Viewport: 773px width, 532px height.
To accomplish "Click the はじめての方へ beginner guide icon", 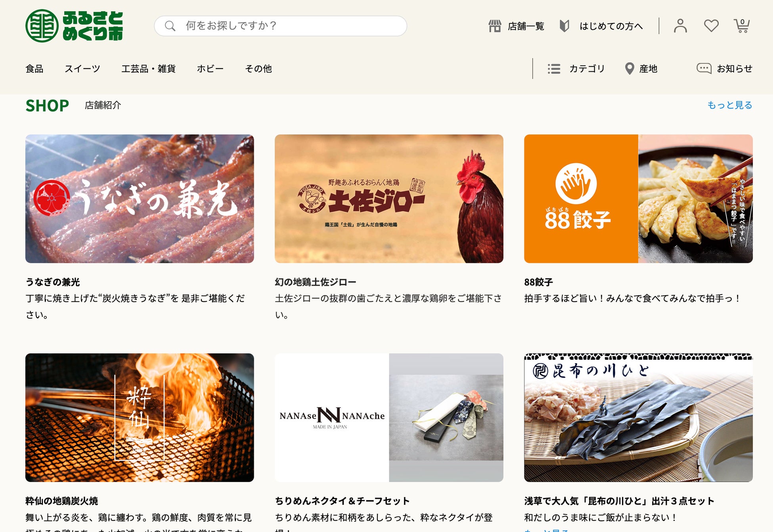I will pos(564,26).
